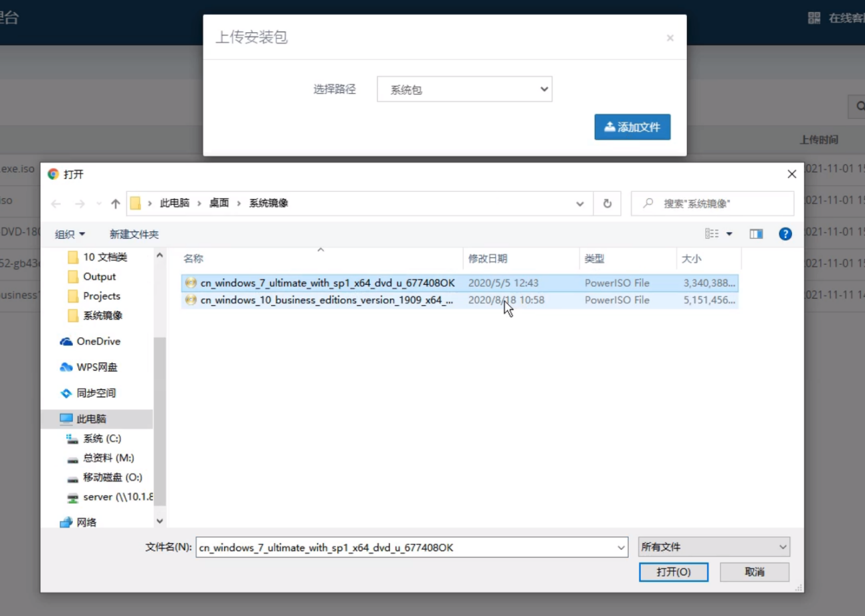
Task: Select the cn_windows_10_business_editions ISO file
Action: 326,300
